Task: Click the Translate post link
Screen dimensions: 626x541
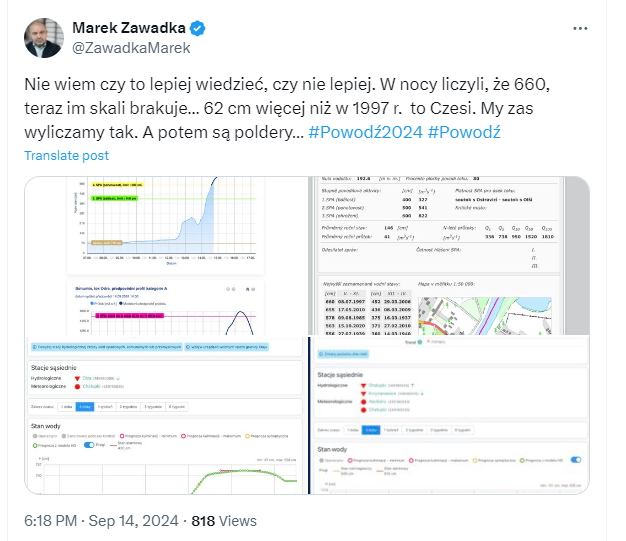Action: point(66,157)
